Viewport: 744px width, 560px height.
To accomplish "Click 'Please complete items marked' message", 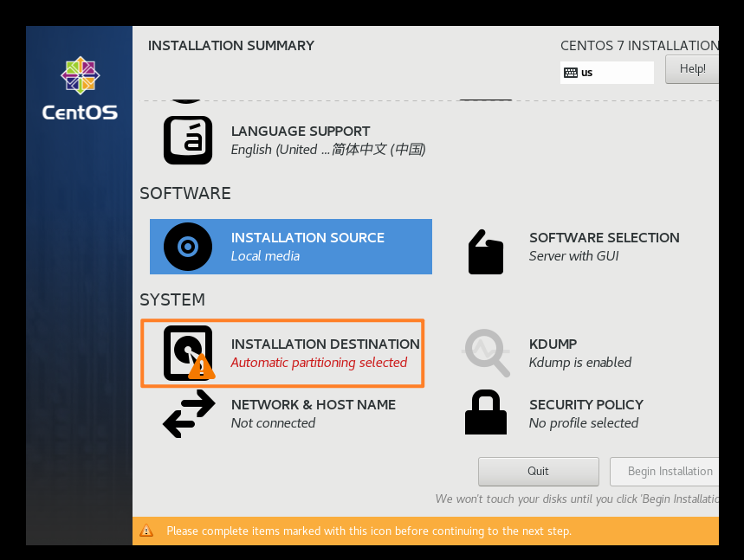I will click(369, 531).
